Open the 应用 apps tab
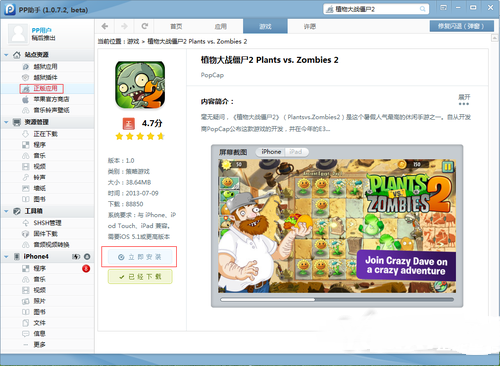The height and width of the screenshot is (366, 500). 220,26
